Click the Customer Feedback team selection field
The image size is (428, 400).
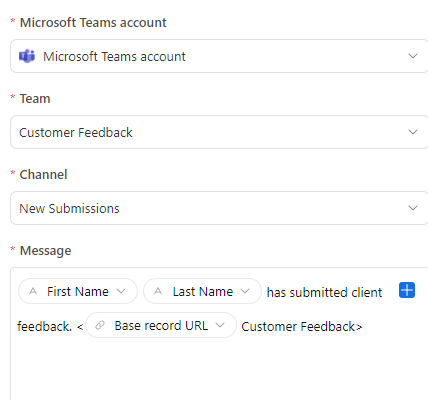[x=219, y=132]
